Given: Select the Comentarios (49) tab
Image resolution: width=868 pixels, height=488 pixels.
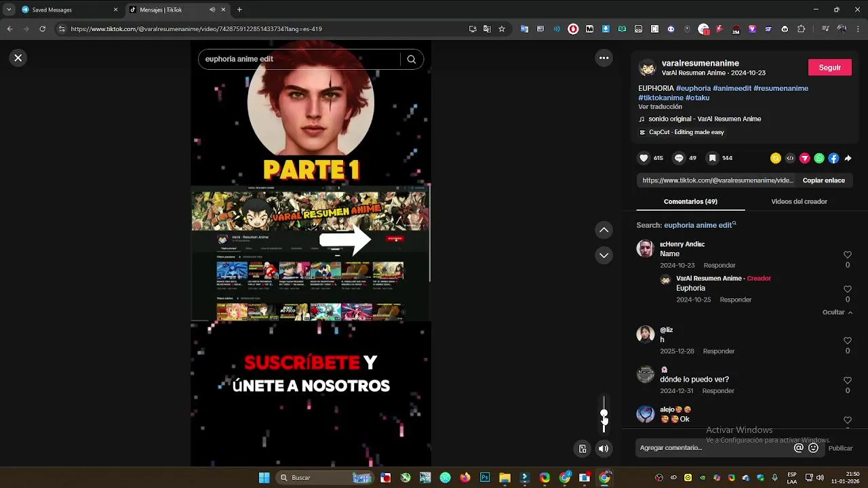Looking at the screenshot, I should click(690, 201).
